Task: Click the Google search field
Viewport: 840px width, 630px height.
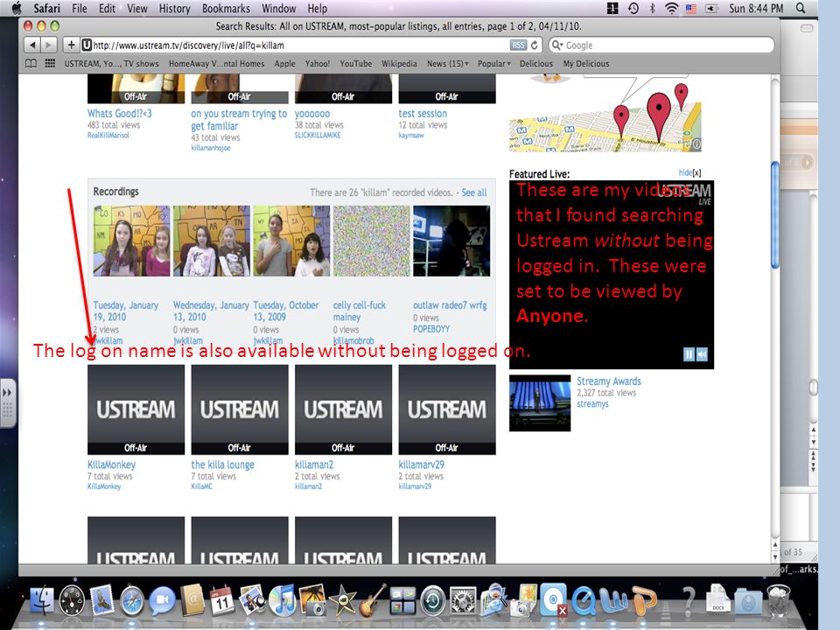Action: pyautogui.click(x=661, y=45)
